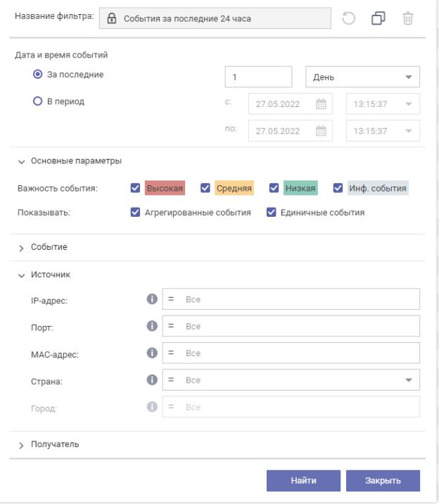
Task: Select the 'В период' radio option
Action: click(x=37, y=101)
